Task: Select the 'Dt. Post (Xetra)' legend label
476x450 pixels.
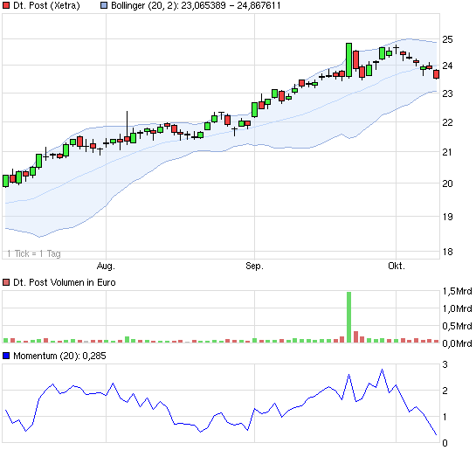Action: tap(46, 6)
